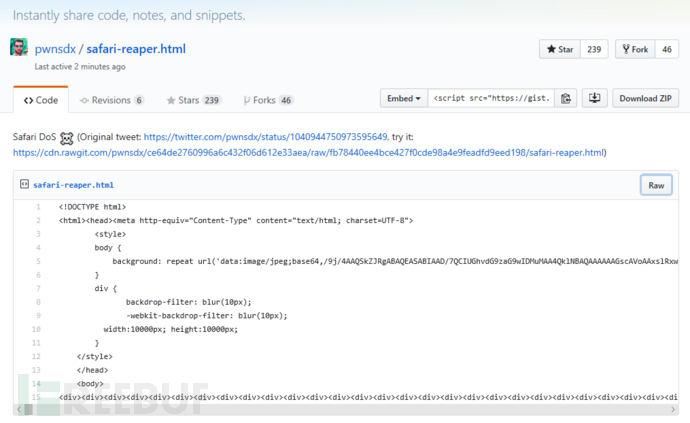Viewport: 690px width, 423px height.
Task: Click the skull emoji after Safari DoS
Action: [66, 138]
